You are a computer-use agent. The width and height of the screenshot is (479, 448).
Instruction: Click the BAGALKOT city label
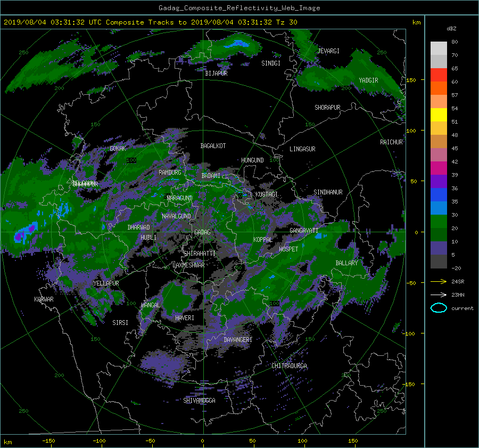213,146
